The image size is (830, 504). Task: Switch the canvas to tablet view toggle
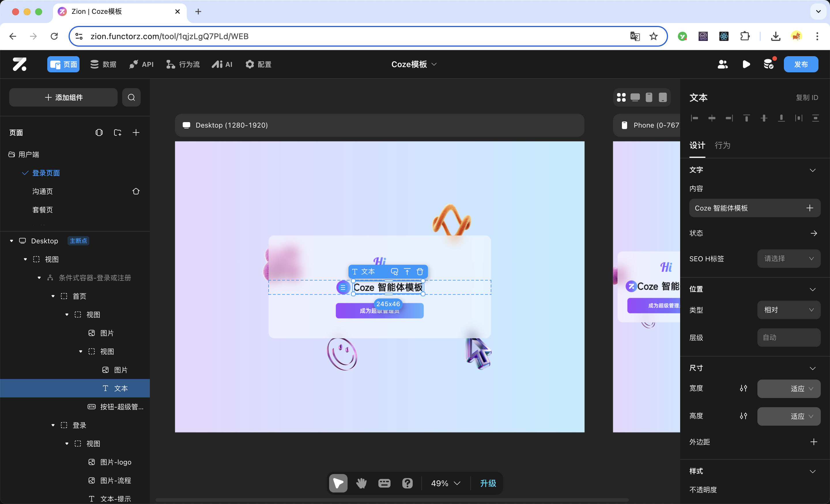pos(663,97)
